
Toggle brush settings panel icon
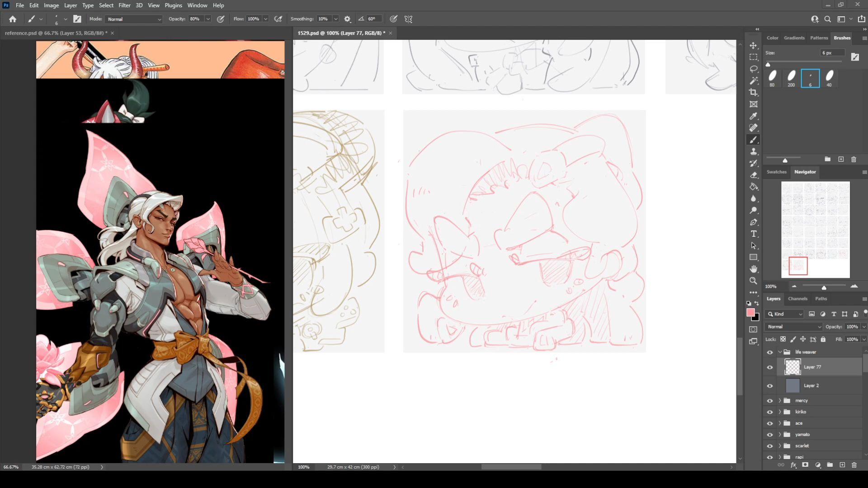(x=77, y=19)
